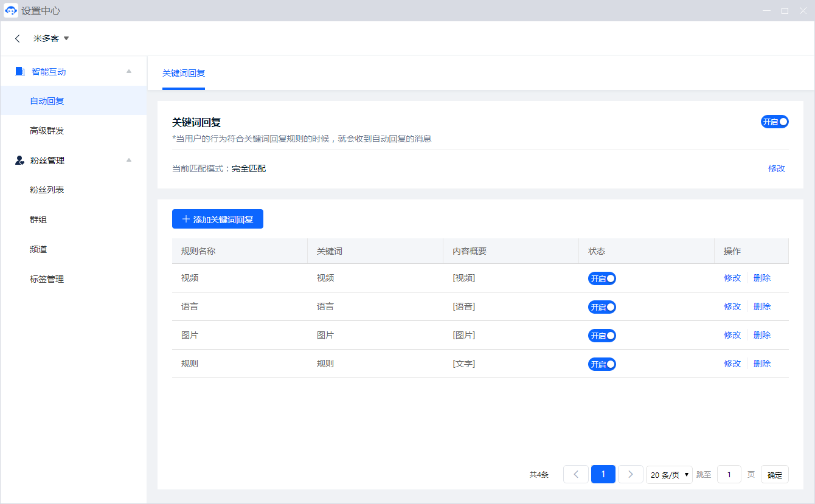Click 修改 in the 视频 row

[732, 278]
